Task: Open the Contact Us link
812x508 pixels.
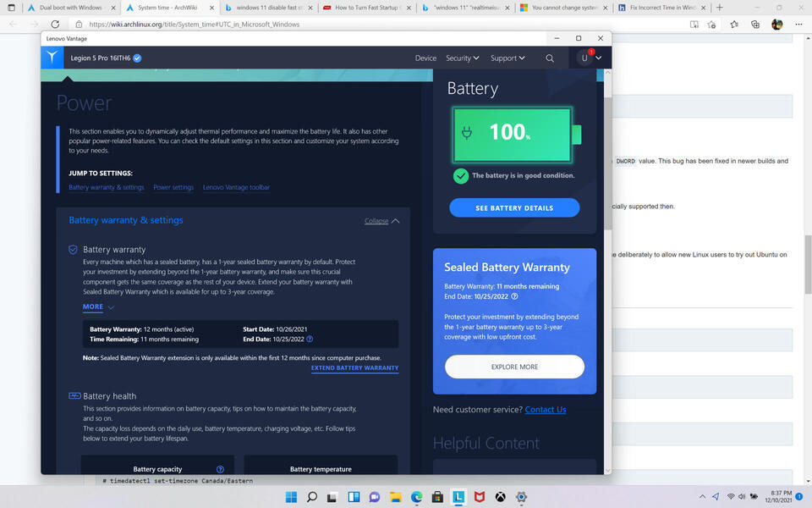Action: (x=546, y=410)
